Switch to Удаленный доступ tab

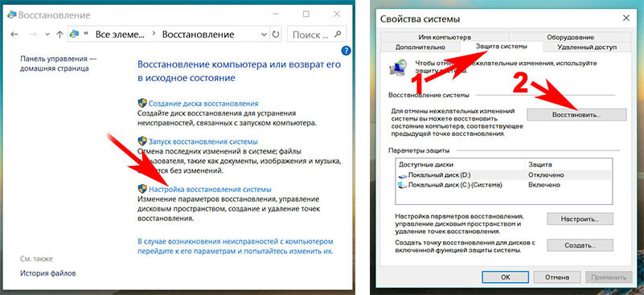click(x=587, y=47)
